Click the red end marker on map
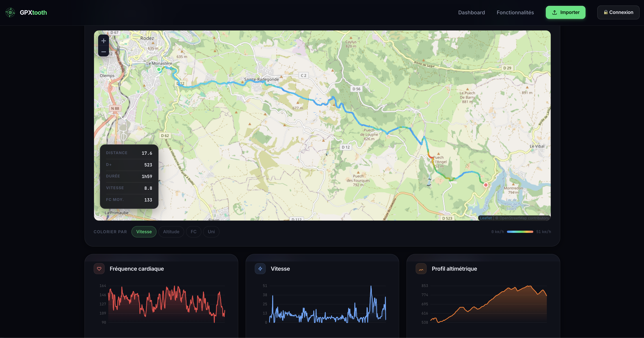Viewport: 644px width, 338px height. tap(485, 185)
